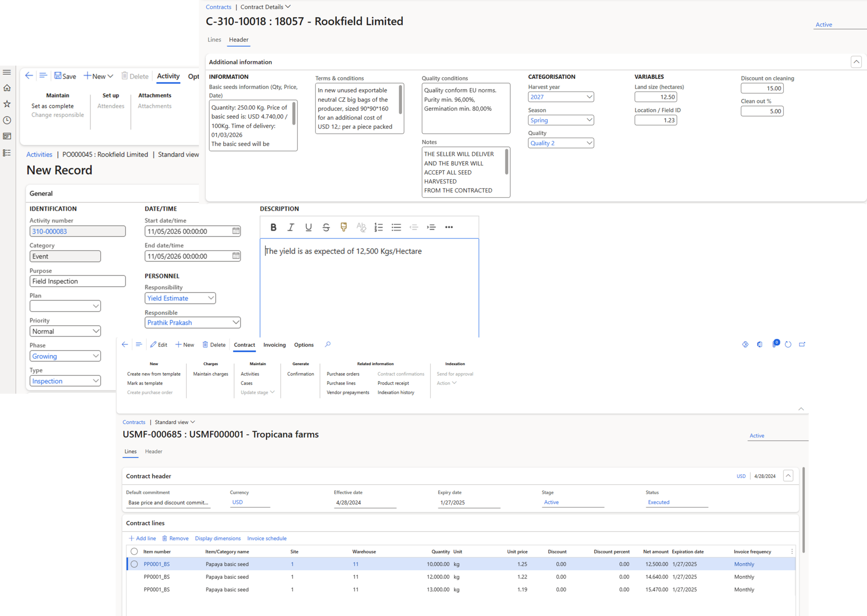
Task: Go to Home in left sidebar
Action: 7,88
